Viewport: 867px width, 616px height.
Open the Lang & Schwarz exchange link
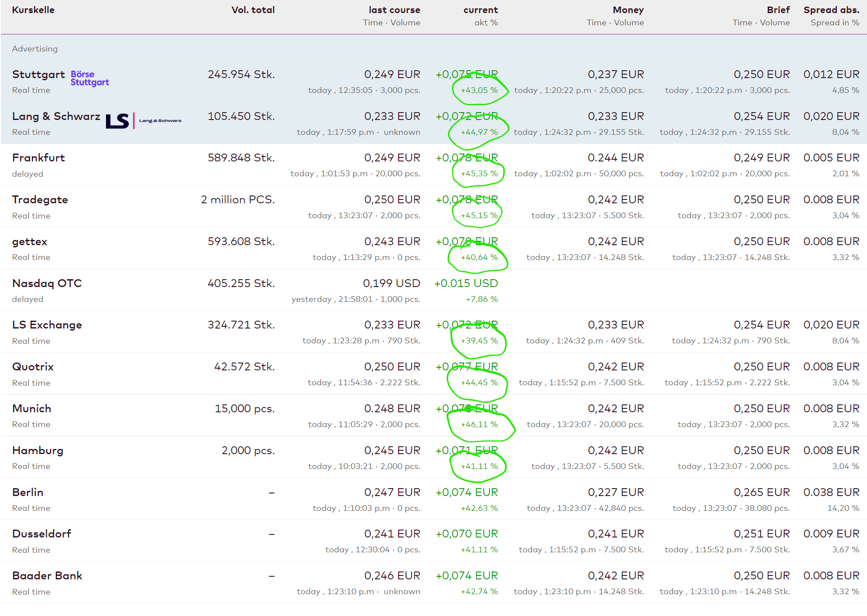(56, 116)
